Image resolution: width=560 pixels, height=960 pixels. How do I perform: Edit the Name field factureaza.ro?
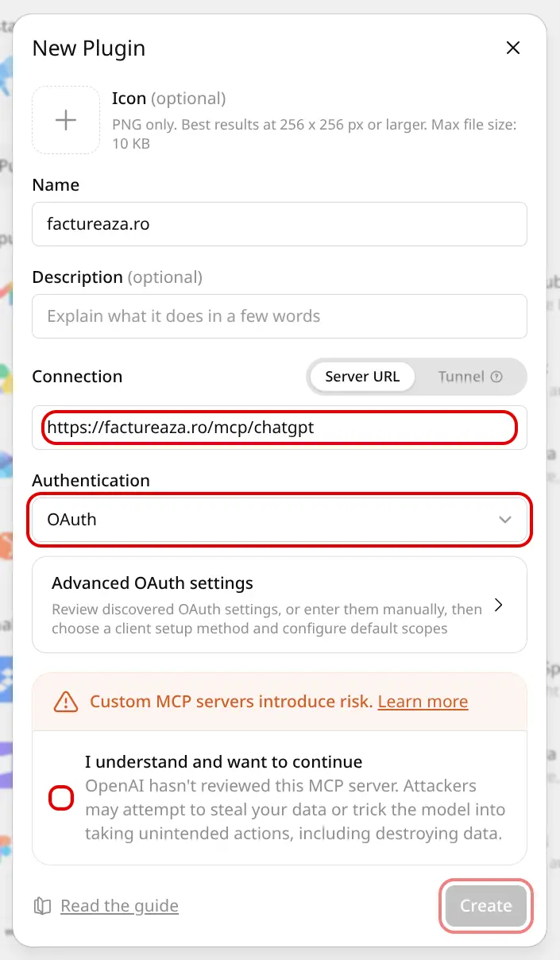280,224
